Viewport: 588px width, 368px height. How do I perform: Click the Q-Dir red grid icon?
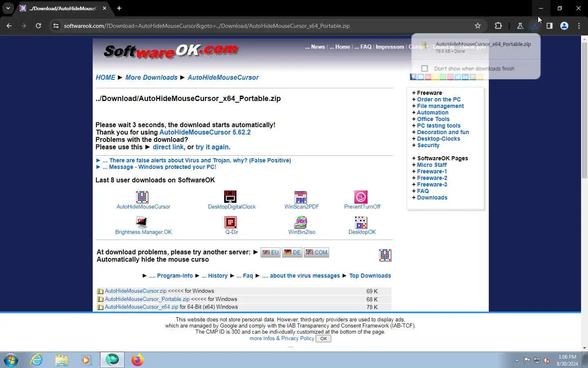pyautogui.click(x=230, y=222)
